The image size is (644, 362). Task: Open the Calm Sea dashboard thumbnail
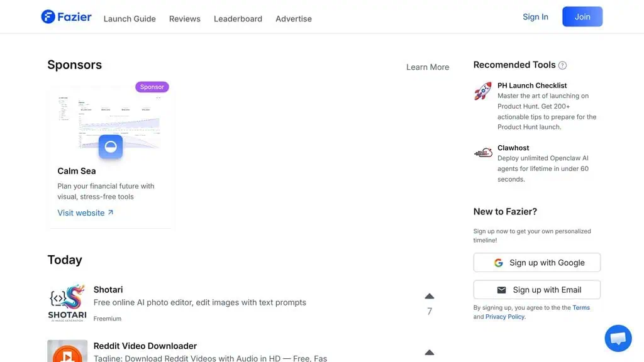click(x=110, y=121)
